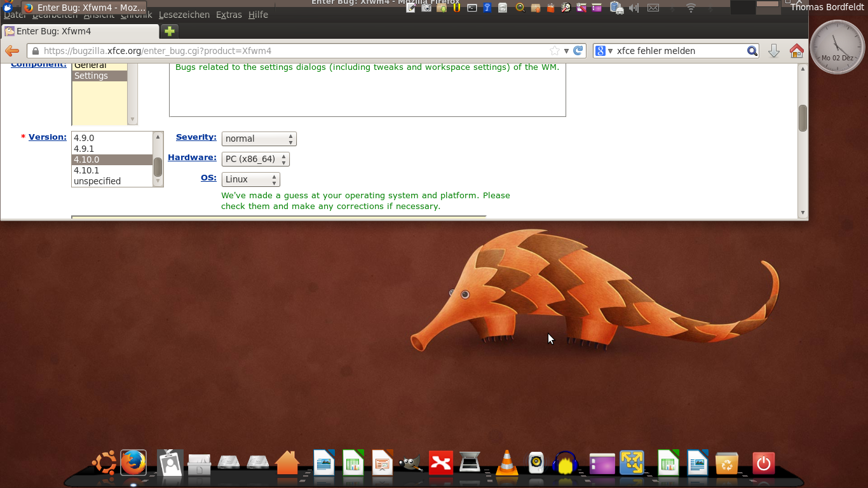Click the Severity help link
The image size is (868, 488).
196,137
